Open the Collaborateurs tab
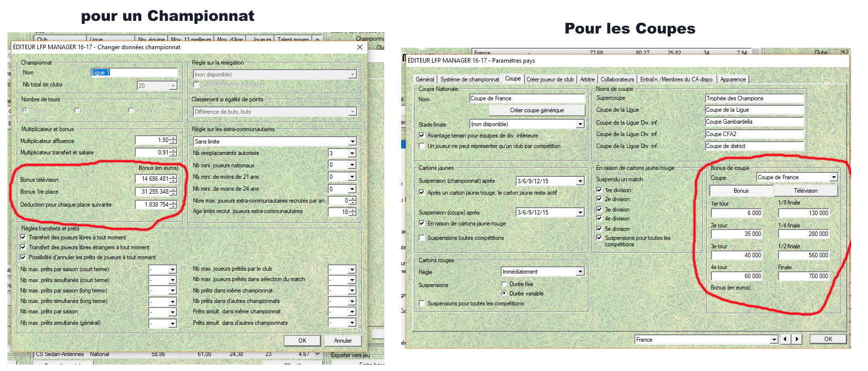The image size is (868, 371). pos(617,79)
